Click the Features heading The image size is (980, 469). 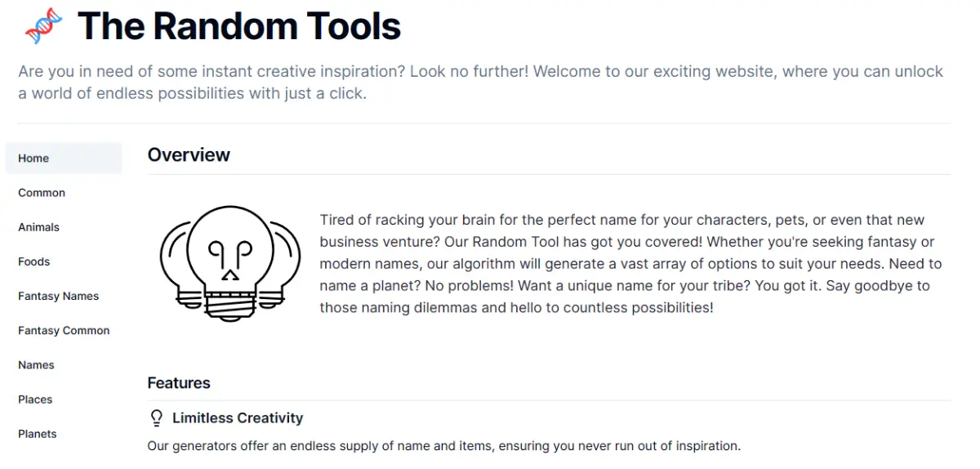tap(179, 383)
